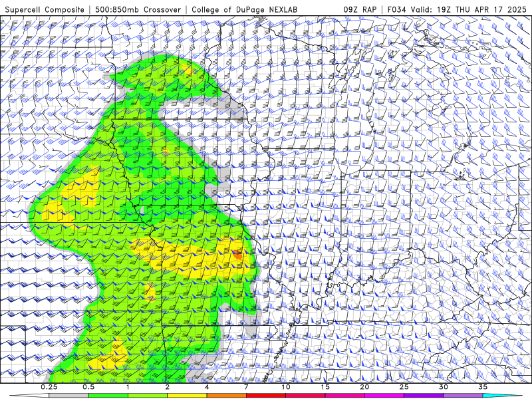The image size is (532, 399).
Task: Click the color scale label '35'
Action: tap(483, 387)
